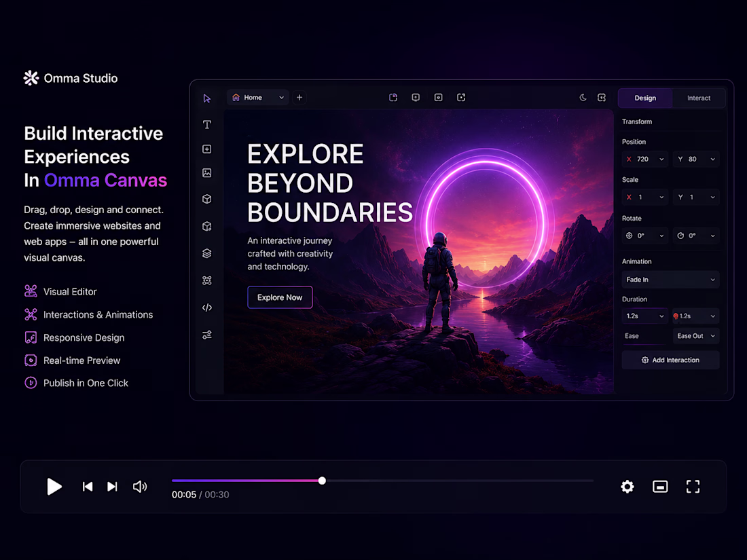The height and width of the screenshot is (560, 747).
Task: Click the Explore Now button on canvas
Action: click(x=280, y=297)
